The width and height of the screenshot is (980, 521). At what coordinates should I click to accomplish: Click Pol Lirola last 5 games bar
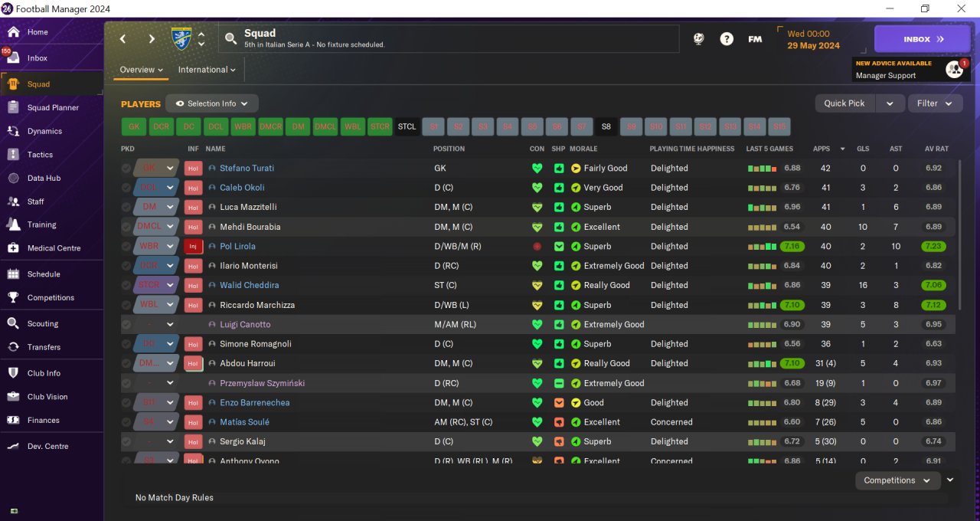point(763,247)
